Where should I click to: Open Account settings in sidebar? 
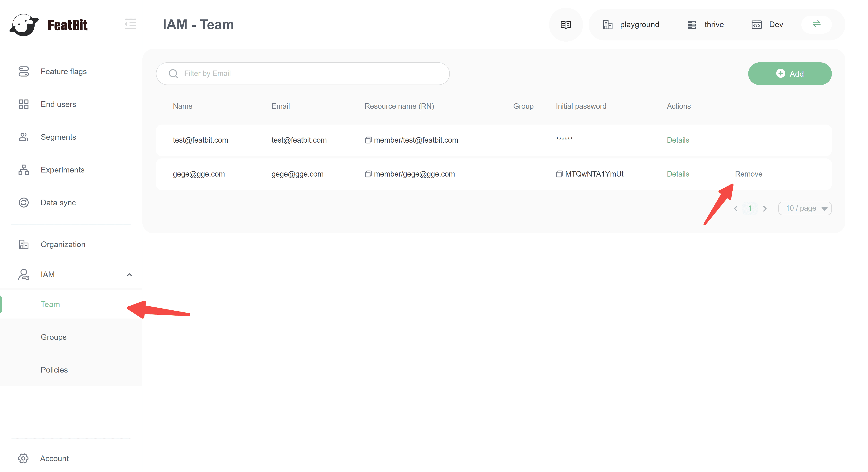coord(54,458)
